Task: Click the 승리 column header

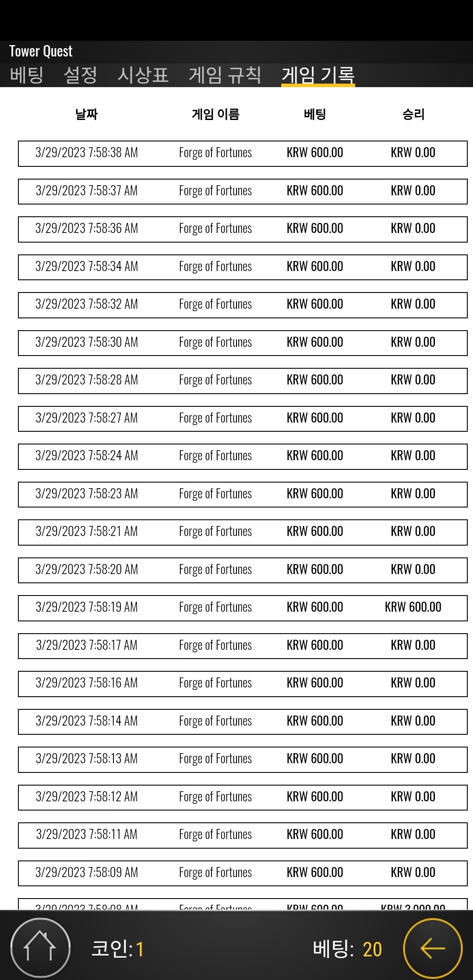Action: (x=413, y=114)
